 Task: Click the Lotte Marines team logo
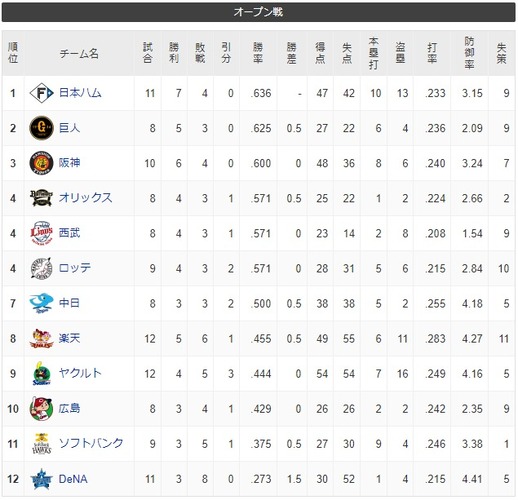(41, 268)
